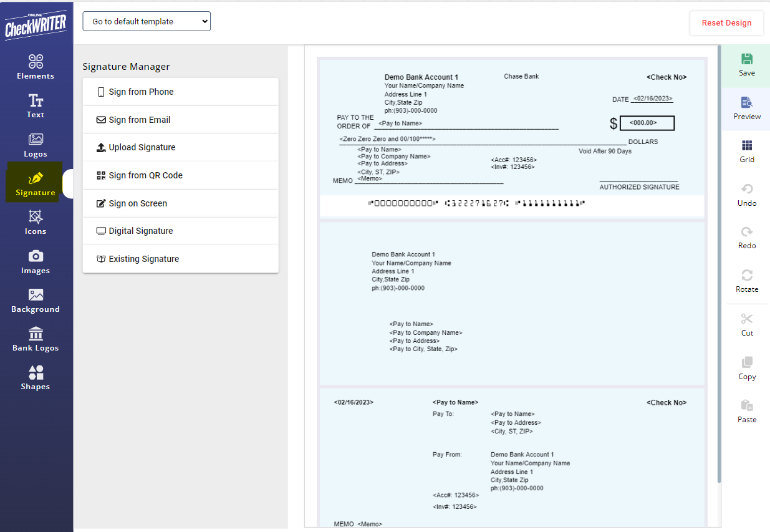This screenshot has width=770, height=532.
Task: Select the <Pay to Company Name> on top check
Action: click(394, 157)
